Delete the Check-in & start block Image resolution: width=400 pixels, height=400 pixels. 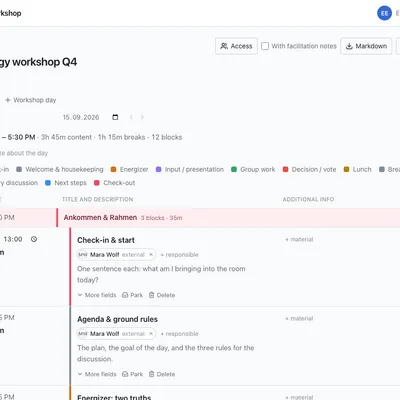pyautogui.click(x=162, y=295)
